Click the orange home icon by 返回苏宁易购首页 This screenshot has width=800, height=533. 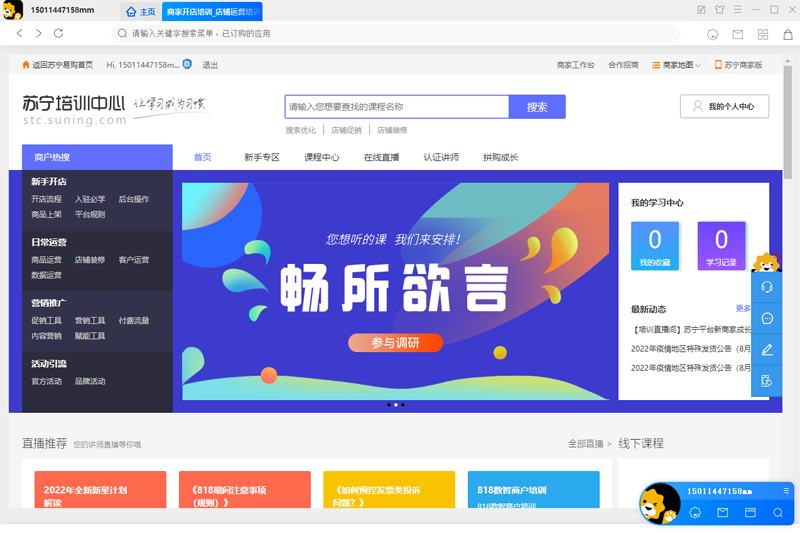(x=26, y=65)
